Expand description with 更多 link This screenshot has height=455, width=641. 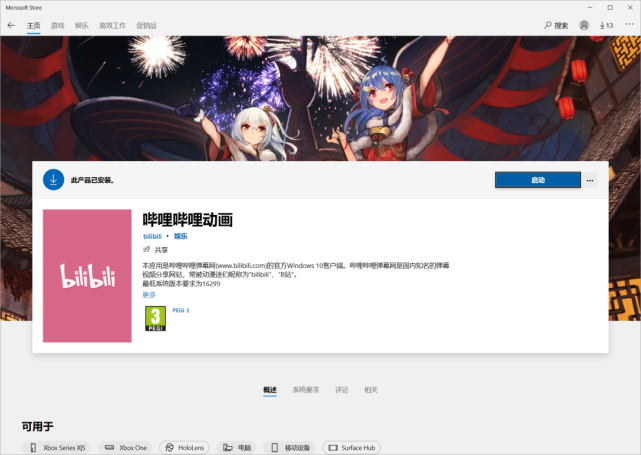pyautogui.click(x=149, y=295)
